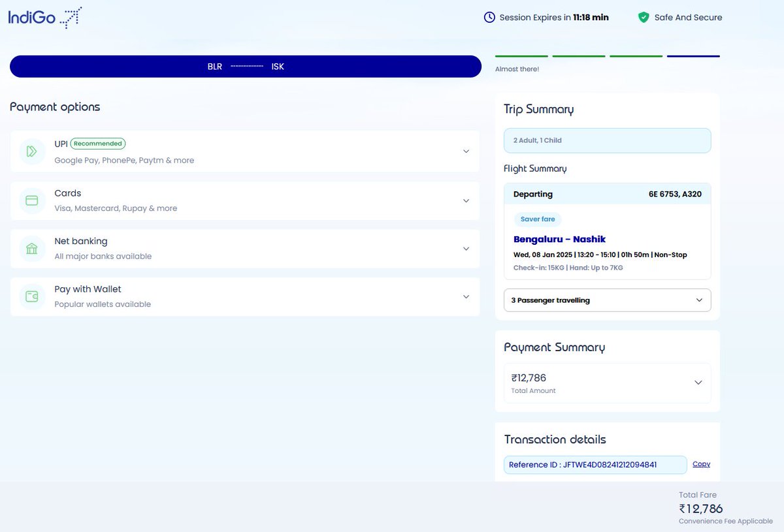Image resolution: width=784 pixels, height=532 pixels.
Task: Click the Total Fare ₹12,786 at bottom
Action: 700,509
